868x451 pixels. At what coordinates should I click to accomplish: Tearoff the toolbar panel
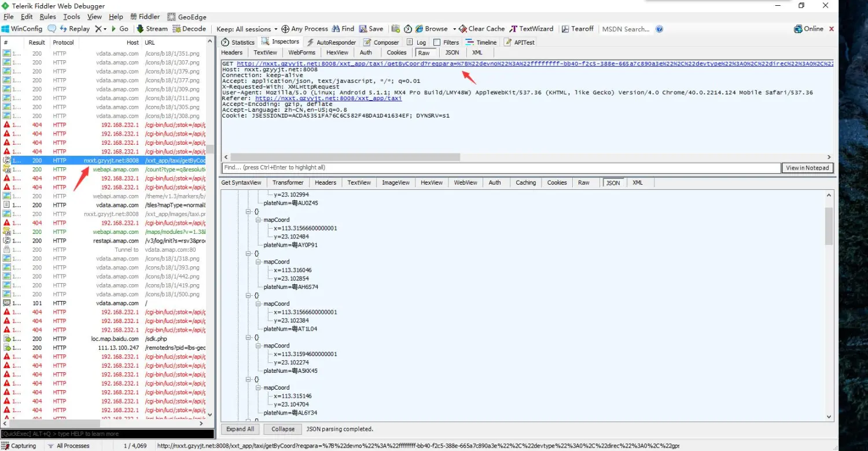(577, 28)
